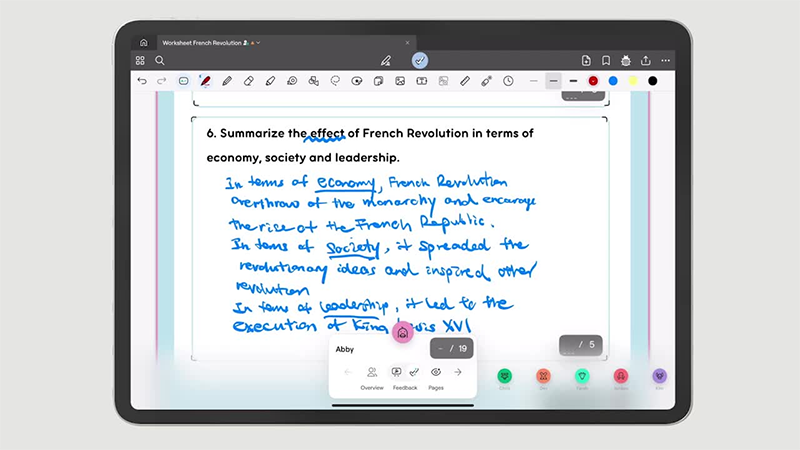The image size is (800, 450).
Task: Select the red student avatar
Action: [621, 376]
